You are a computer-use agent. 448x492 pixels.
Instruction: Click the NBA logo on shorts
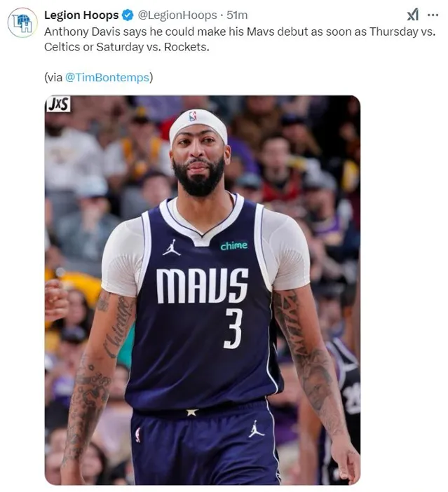[138, 435]
